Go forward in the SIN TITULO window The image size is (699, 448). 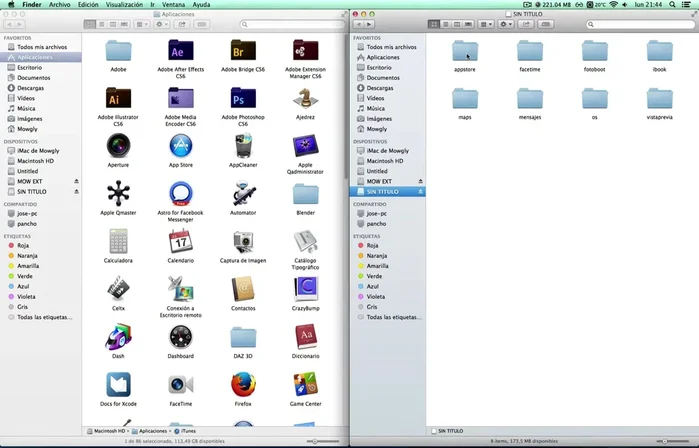[369, 24]
